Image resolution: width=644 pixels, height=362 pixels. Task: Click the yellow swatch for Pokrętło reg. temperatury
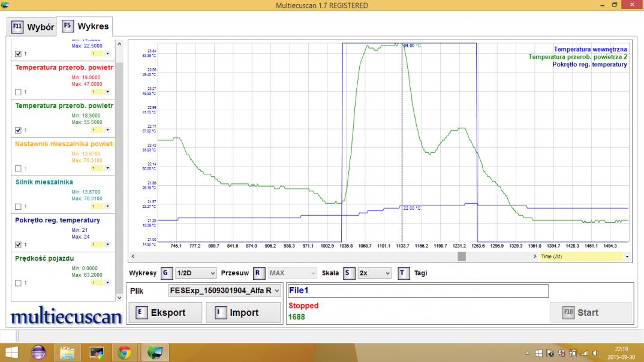(x=97, y=245)
